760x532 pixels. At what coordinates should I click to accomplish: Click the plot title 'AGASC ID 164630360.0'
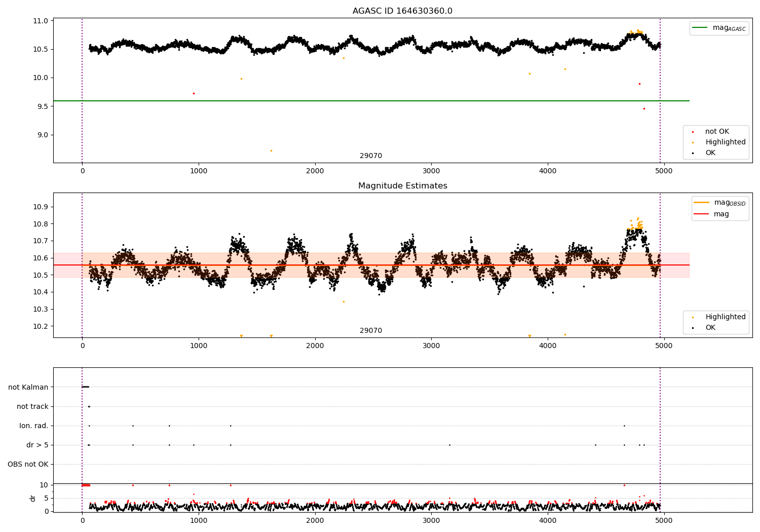(x=402, y=11)
